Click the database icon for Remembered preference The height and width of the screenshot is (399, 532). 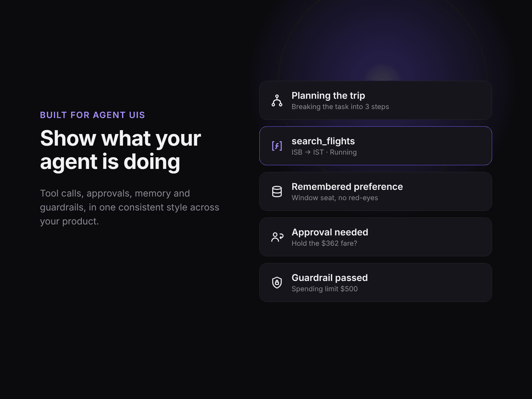click(277, 192)
